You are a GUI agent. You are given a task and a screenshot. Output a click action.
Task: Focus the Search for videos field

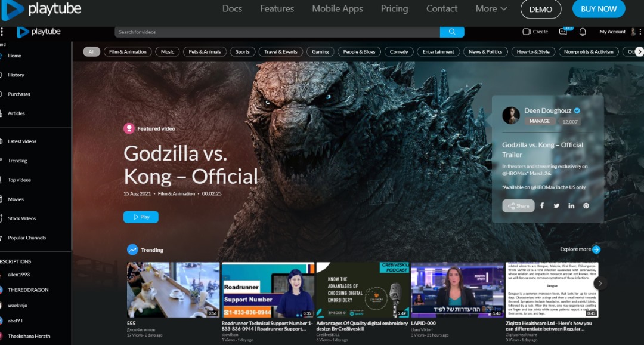(x=277, y=32)
